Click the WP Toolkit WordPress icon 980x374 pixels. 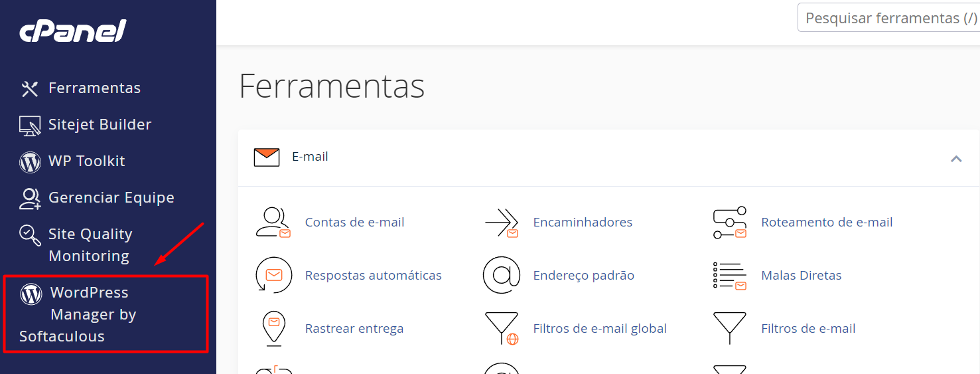[x=30, y=161]
